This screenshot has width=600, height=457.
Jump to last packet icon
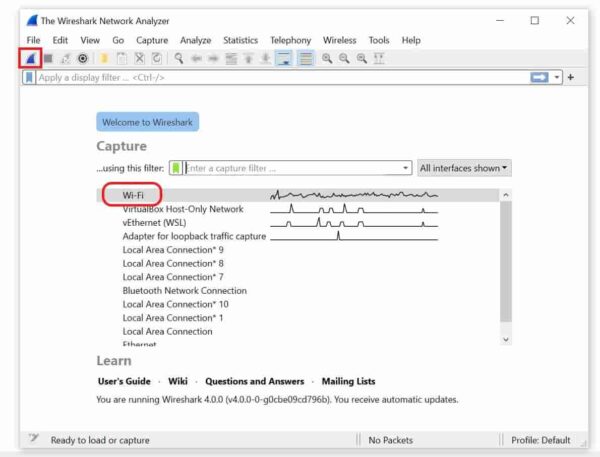[x=266, y=59]
